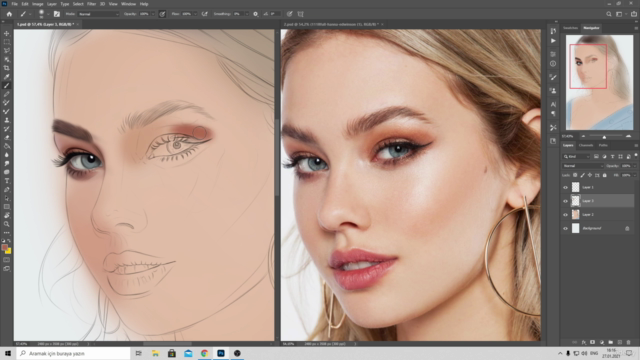The width and height of the screenshot is (640, 360).
Task: Filter layers by adjustment layer icon
Action: [604, 156]
